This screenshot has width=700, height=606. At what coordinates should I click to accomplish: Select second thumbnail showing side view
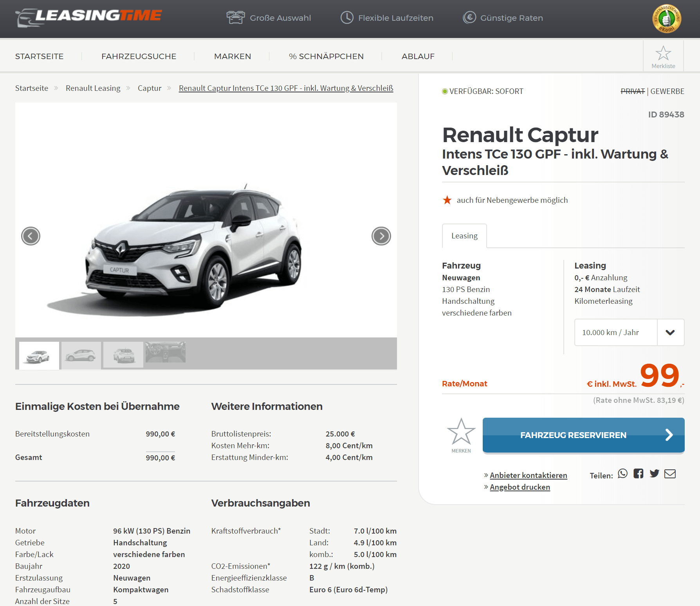[81, 355]
